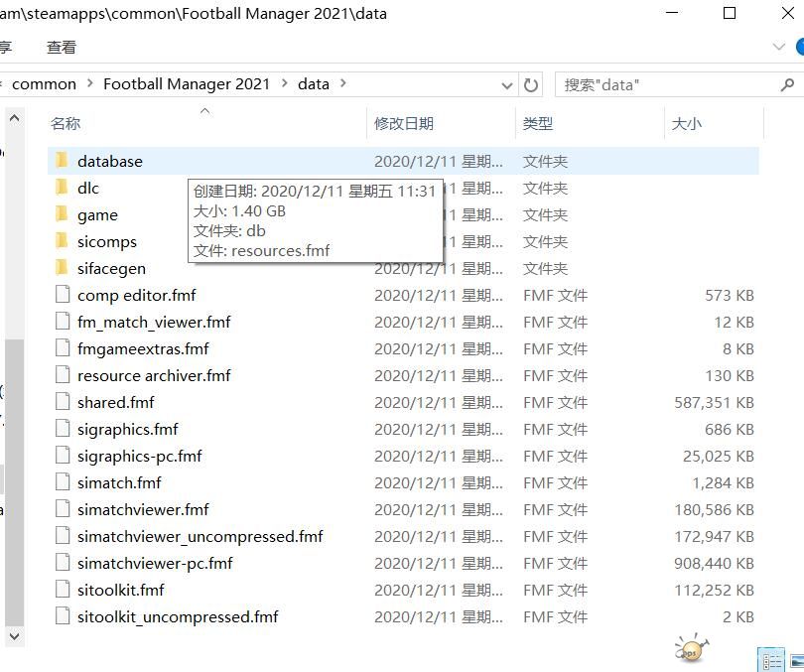This screenshot has height=672, width=804.
Task: Click the 587,351 KB size value
Action: point(714,402)
